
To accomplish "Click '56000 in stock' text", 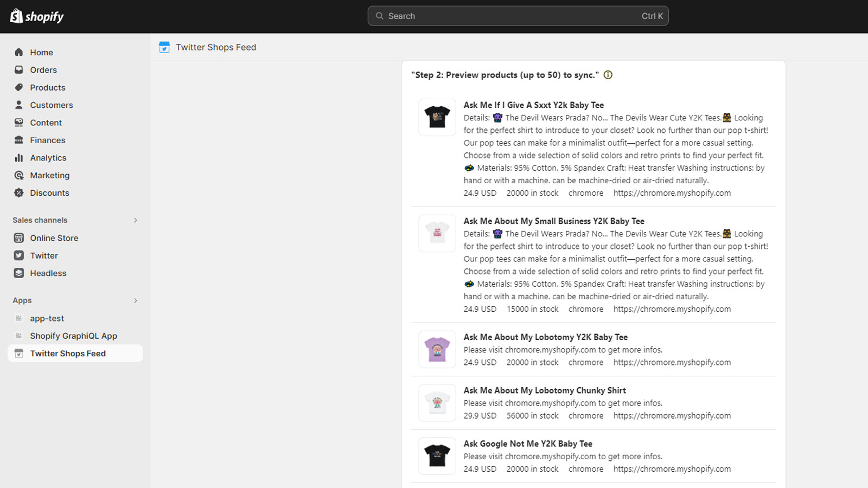I will [x=533, y=416].
